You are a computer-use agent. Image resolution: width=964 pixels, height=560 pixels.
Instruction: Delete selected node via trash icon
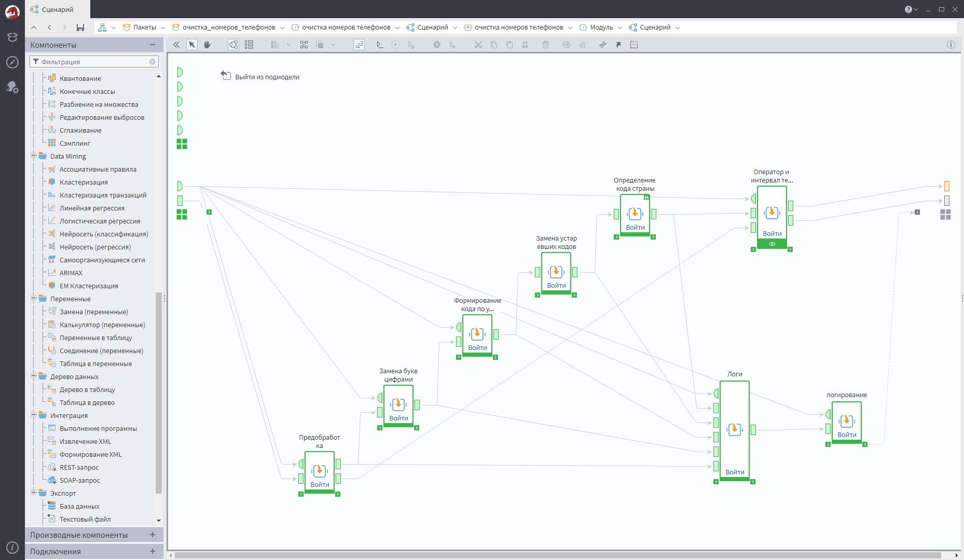[545, 45]
